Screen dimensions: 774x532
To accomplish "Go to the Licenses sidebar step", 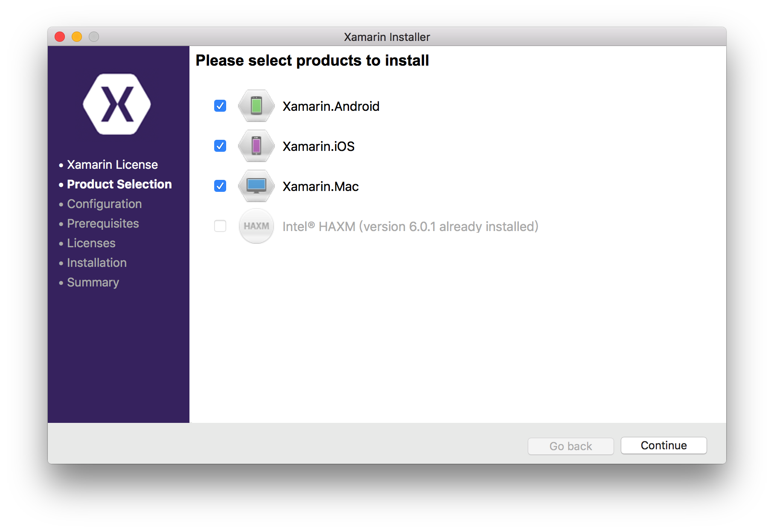I will coord(91,243).
